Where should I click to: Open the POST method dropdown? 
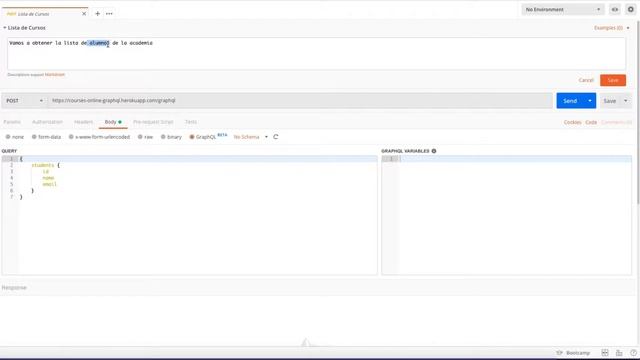[x=24, y=100]
